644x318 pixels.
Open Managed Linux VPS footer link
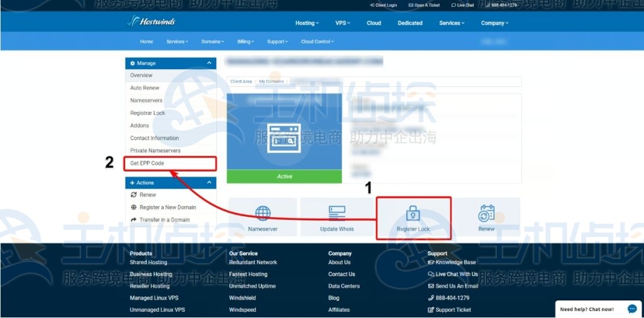coord(154,298)
